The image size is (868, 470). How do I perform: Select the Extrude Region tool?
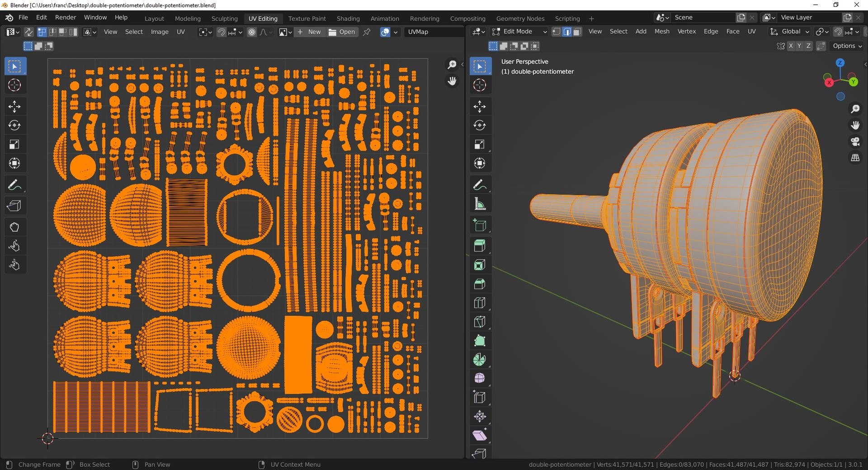tap(480, 246)
